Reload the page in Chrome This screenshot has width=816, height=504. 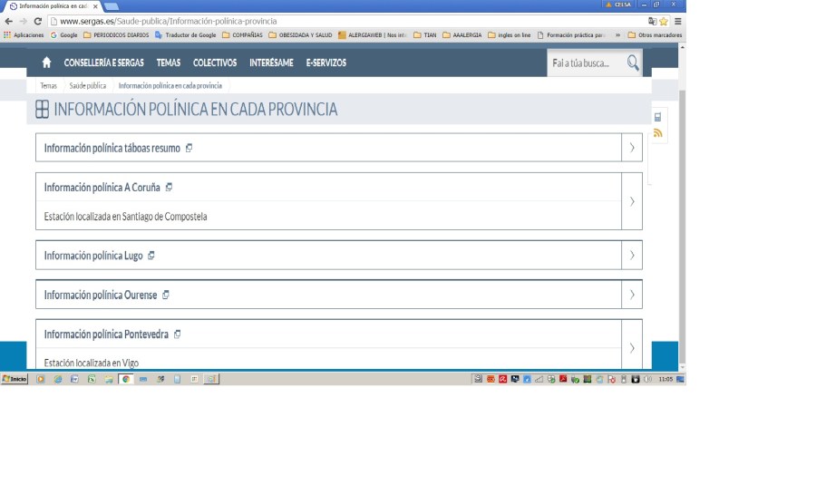(38, 21)
